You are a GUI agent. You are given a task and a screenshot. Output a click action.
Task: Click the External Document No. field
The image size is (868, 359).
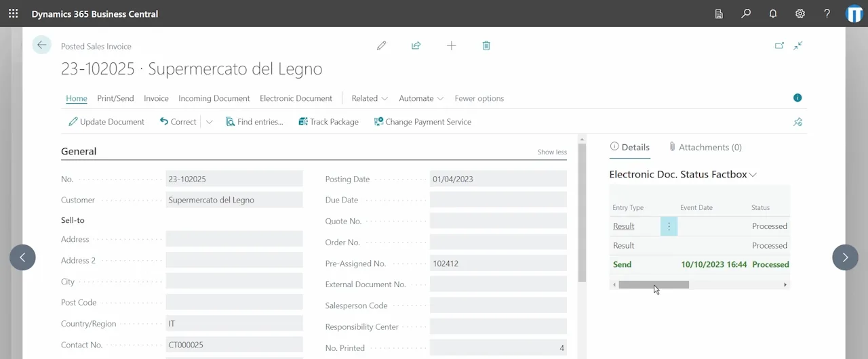(x=498, y=284)
